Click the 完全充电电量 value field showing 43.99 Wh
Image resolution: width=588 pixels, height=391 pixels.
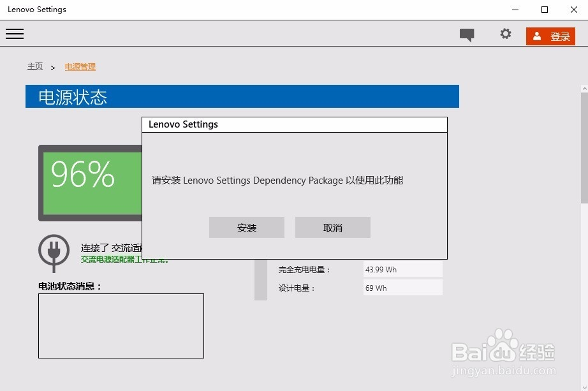click(402, 269)
